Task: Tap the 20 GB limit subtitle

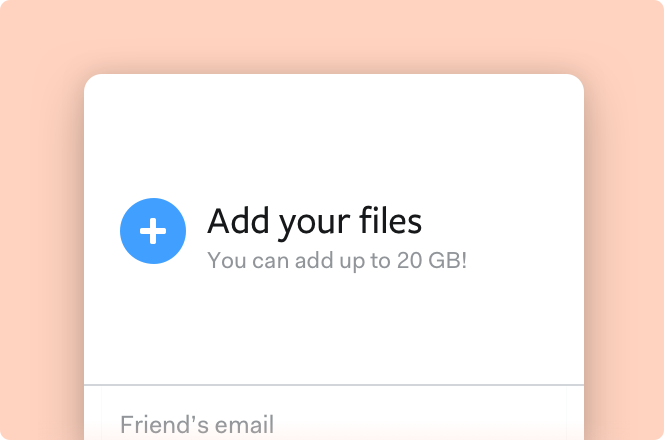Action: tap(337, 261)
